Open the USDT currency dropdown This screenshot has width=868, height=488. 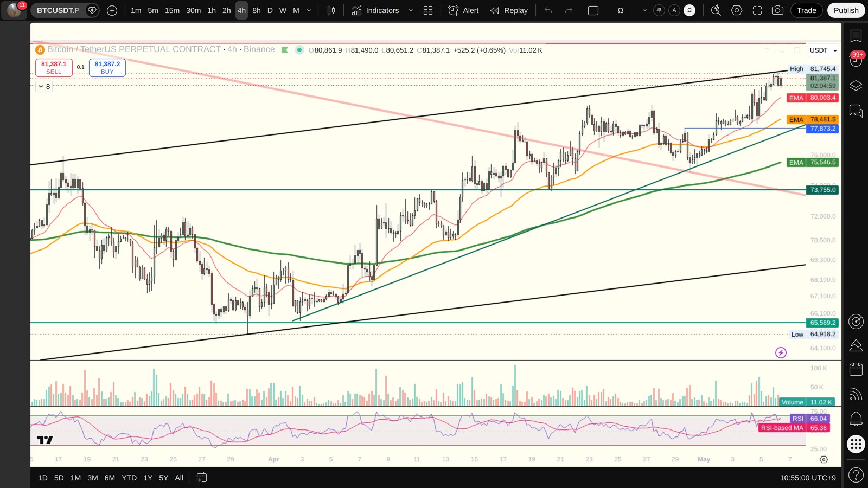824,50
